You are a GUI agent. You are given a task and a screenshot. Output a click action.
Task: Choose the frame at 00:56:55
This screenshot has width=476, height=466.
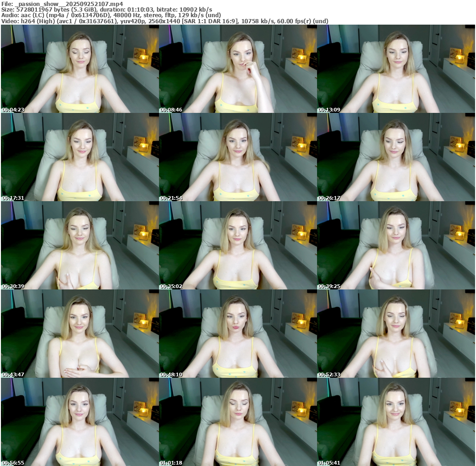80,422
